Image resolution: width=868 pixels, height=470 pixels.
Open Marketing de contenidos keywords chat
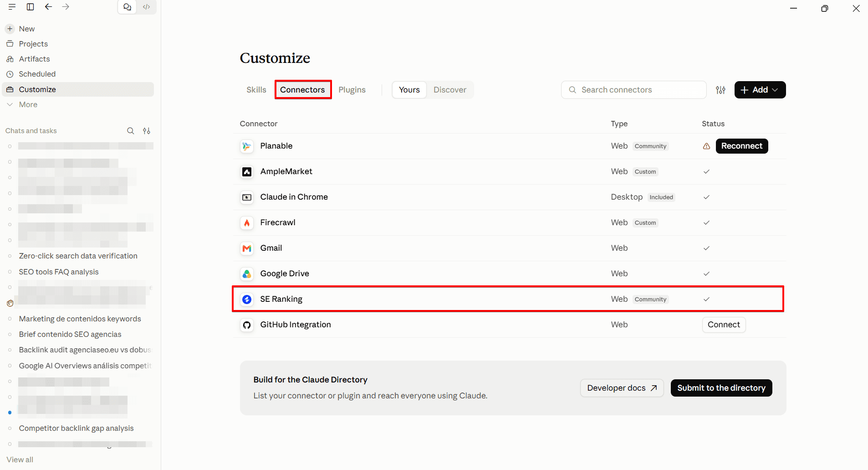coord(80,319)
